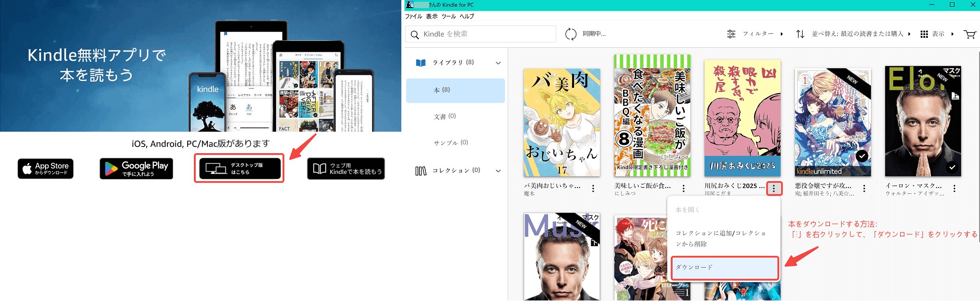Open the ツール menu
980x301 pixels.
449,16
